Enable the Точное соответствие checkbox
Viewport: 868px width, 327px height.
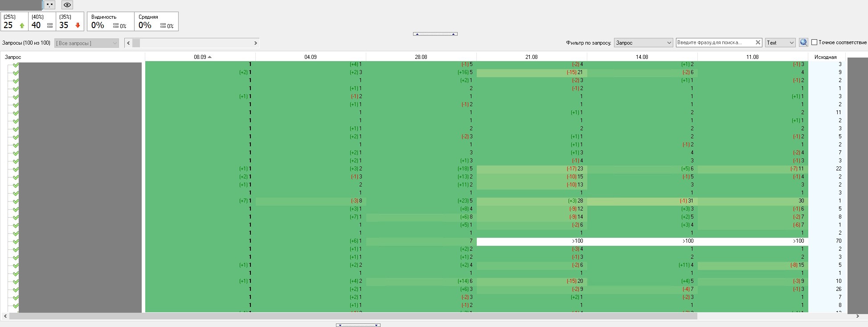[x=814, y=42]
